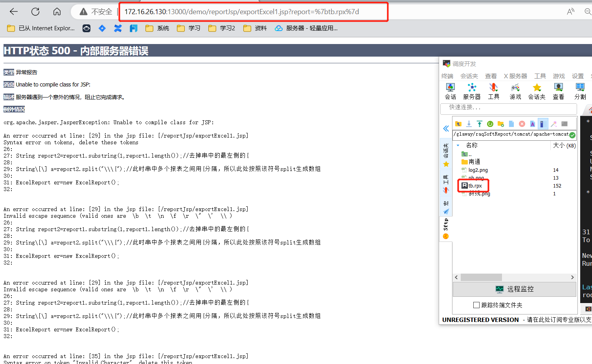
Task: Click the SFTP download arrow icon
Action: coord(469,124)
